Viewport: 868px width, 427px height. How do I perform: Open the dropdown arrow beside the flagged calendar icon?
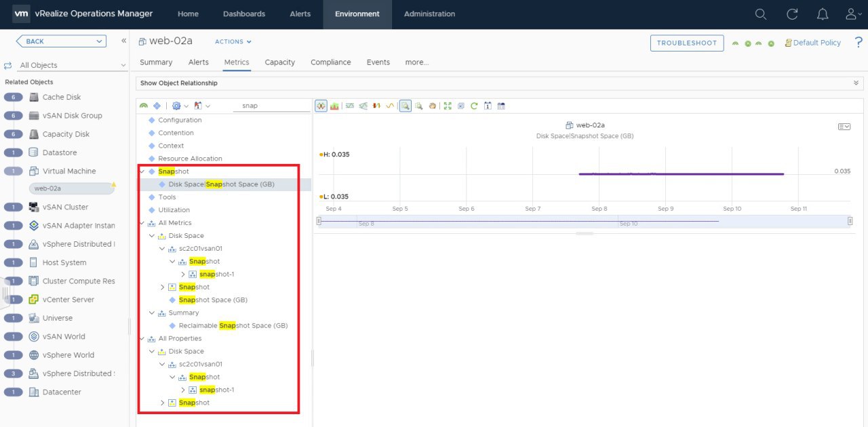tap(208, 106)
